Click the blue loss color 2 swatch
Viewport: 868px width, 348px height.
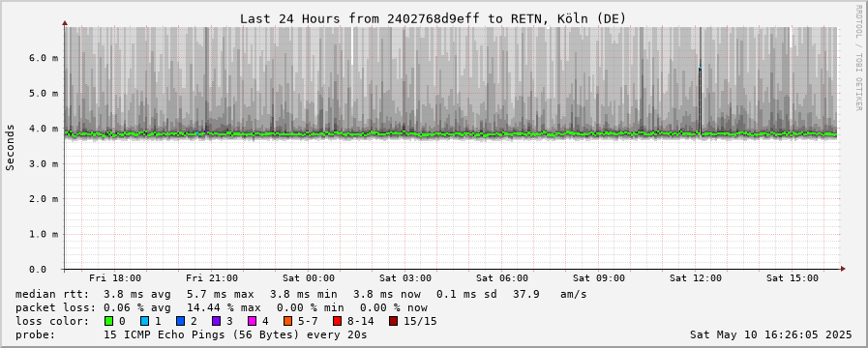pyautogui.click(x=180, y=321)
